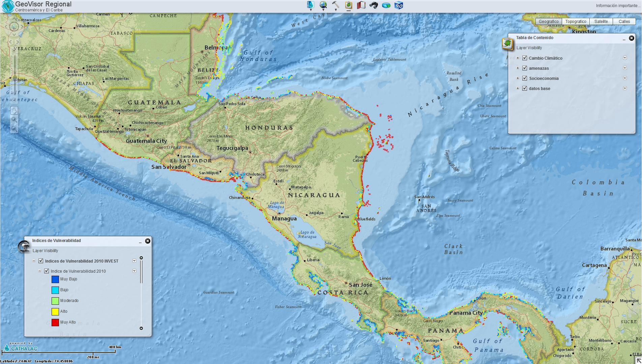Click the Información importante link

coord(617,6)
